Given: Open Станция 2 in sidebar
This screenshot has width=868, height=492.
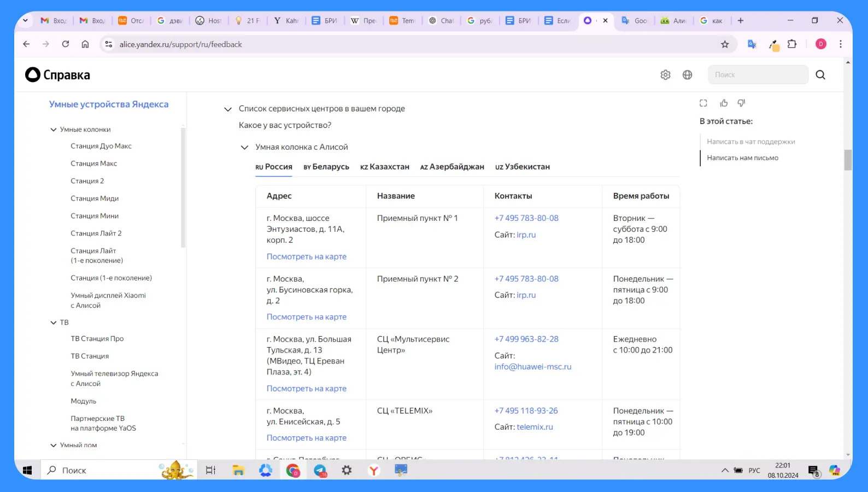Looking at the screenshot, I should pyautogui.click(x=87, y=181).
